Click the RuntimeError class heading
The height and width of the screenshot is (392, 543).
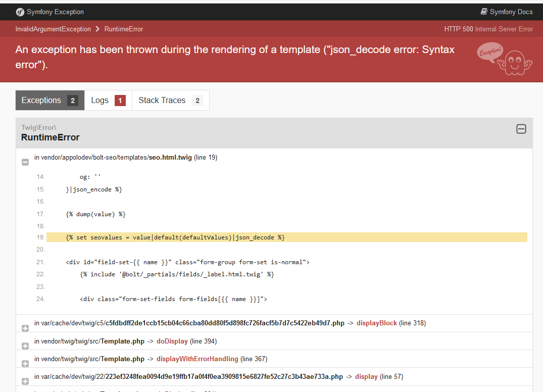(x=51, y=137)
